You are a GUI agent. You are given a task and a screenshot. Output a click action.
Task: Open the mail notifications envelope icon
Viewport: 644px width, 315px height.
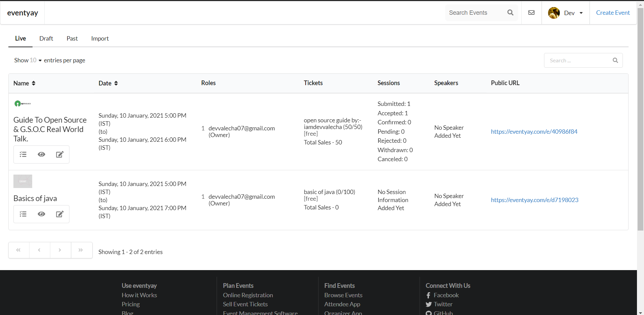(531, 13)
